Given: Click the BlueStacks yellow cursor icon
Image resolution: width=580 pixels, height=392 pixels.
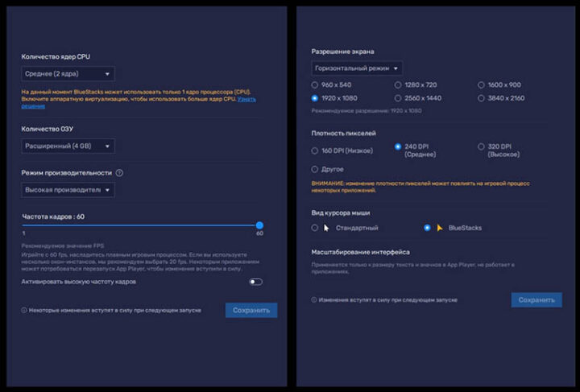Looking at the screenshot, I should click(440, 228).
